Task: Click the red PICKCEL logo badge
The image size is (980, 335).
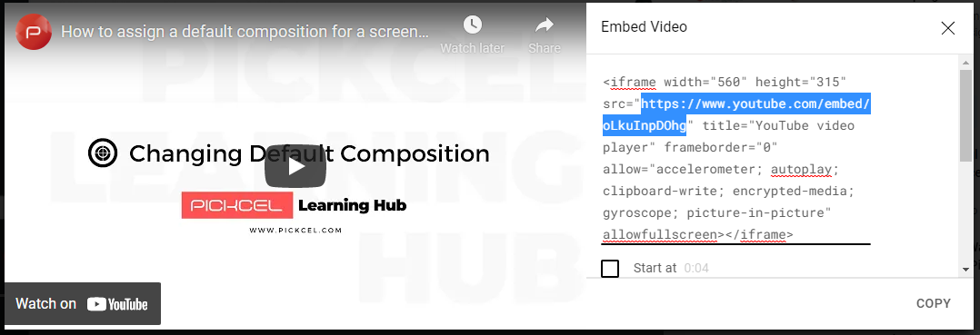Action: [237, 205]
